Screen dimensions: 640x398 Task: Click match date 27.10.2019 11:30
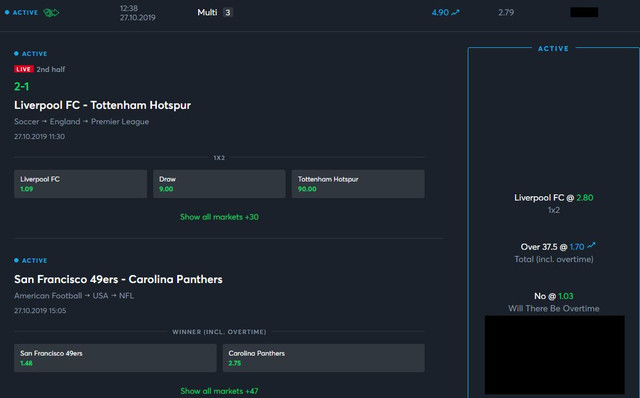[x=40, y=136]
